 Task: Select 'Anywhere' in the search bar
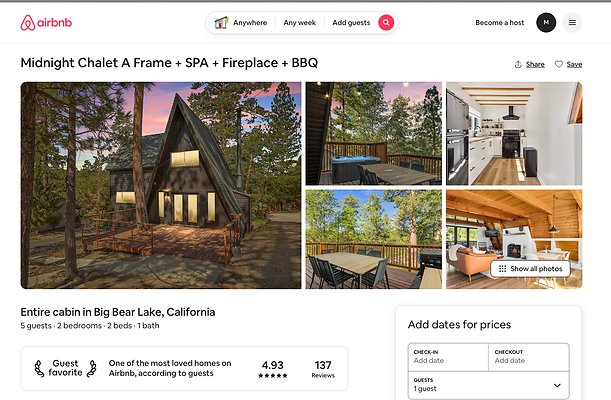click(x=250, y=22)
